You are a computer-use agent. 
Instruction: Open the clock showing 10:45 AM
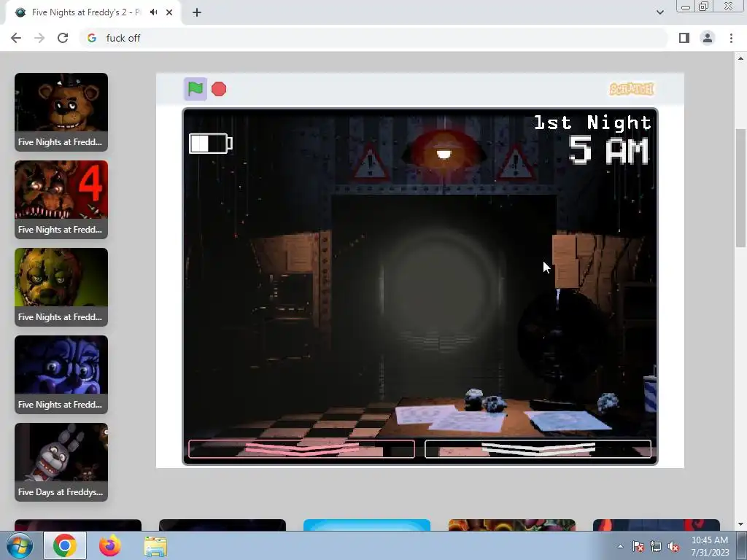710,546
